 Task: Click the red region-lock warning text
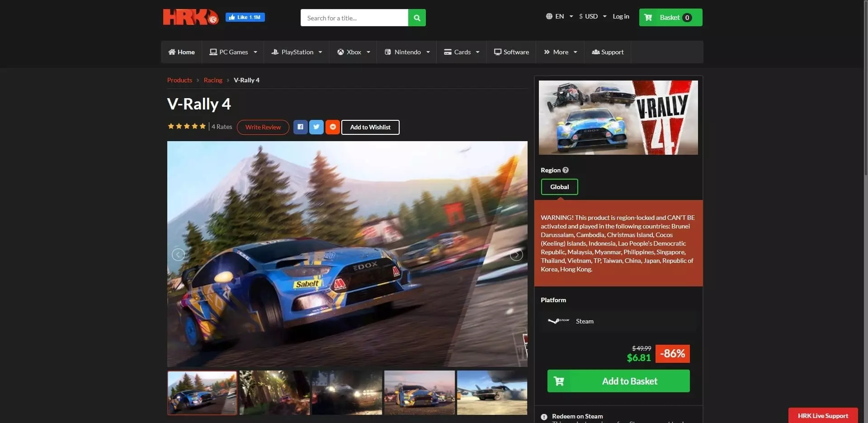(x=618, y=243)
